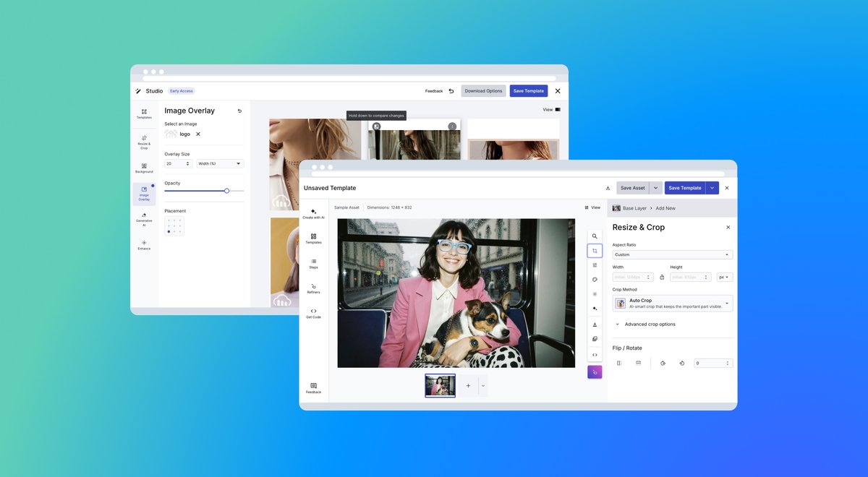This screenshot has height=477, width=868.
Task: Select the color palette tool
Action: tap(595, 280)
